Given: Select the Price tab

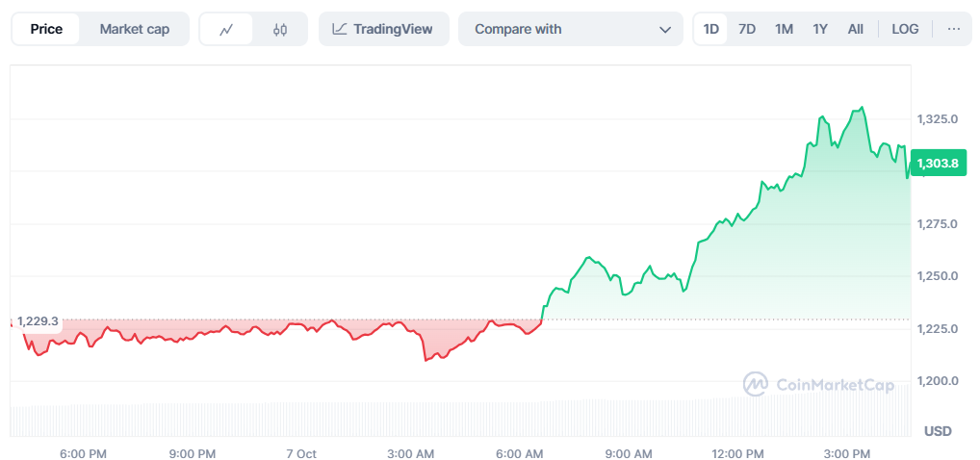Looking at the screenshot, I should tap(46, 29).
